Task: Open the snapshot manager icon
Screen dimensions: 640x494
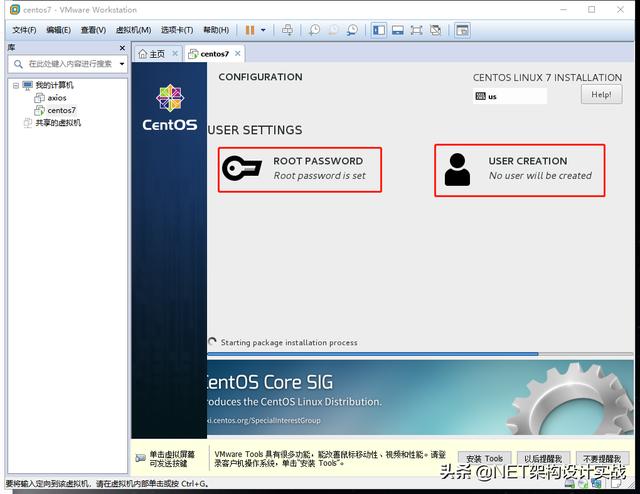Action: tap(352, 30)
